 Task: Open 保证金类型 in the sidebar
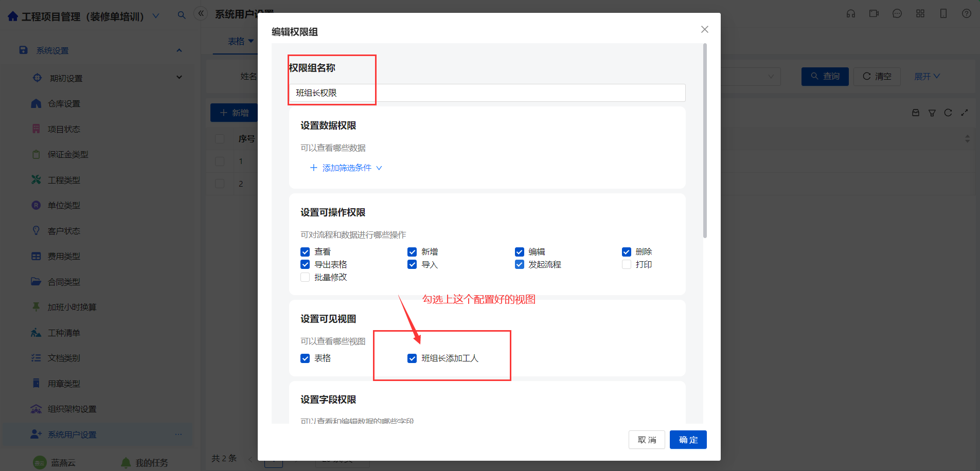tap(68, 154)
